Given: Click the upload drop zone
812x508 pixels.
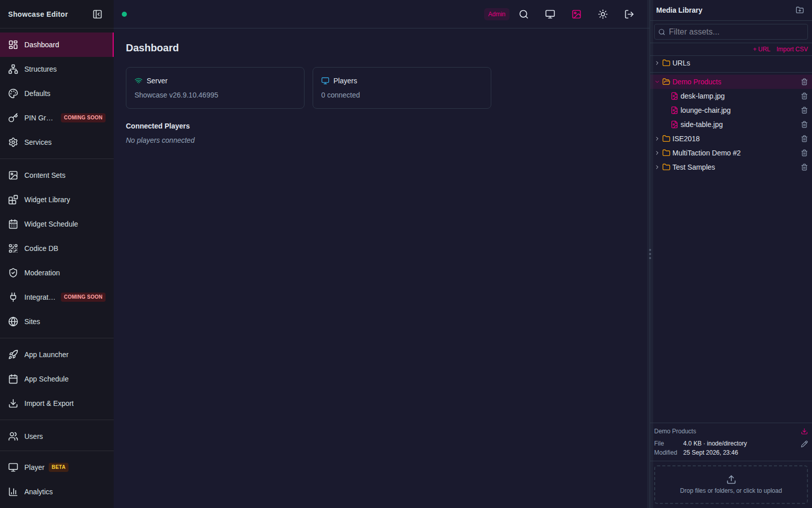Looking at the screenshot, I should pyautogui.click(x=731, y=485).
